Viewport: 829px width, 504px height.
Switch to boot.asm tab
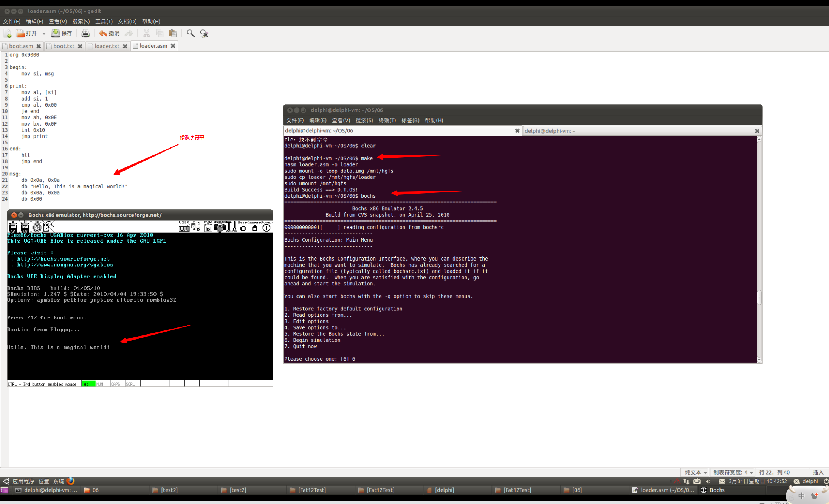[21, 46]
